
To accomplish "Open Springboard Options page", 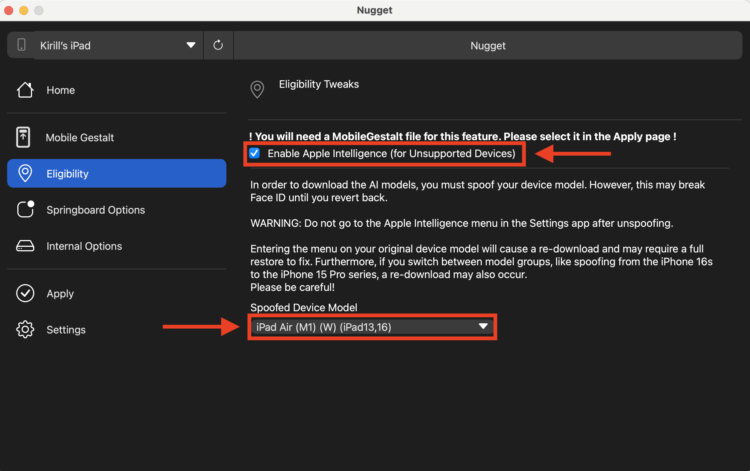I will [x=117, y=210].
